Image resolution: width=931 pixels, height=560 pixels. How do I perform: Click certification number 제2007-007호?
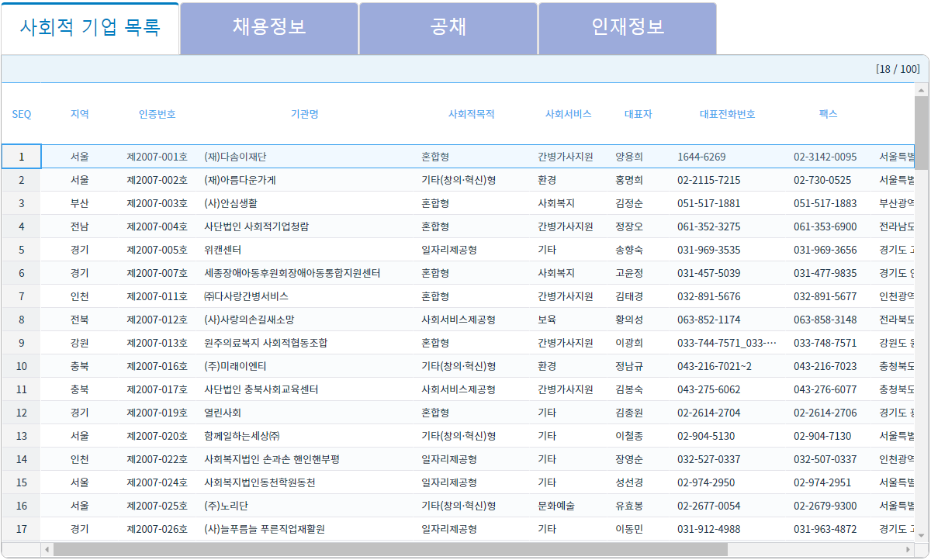click(157, 273)
